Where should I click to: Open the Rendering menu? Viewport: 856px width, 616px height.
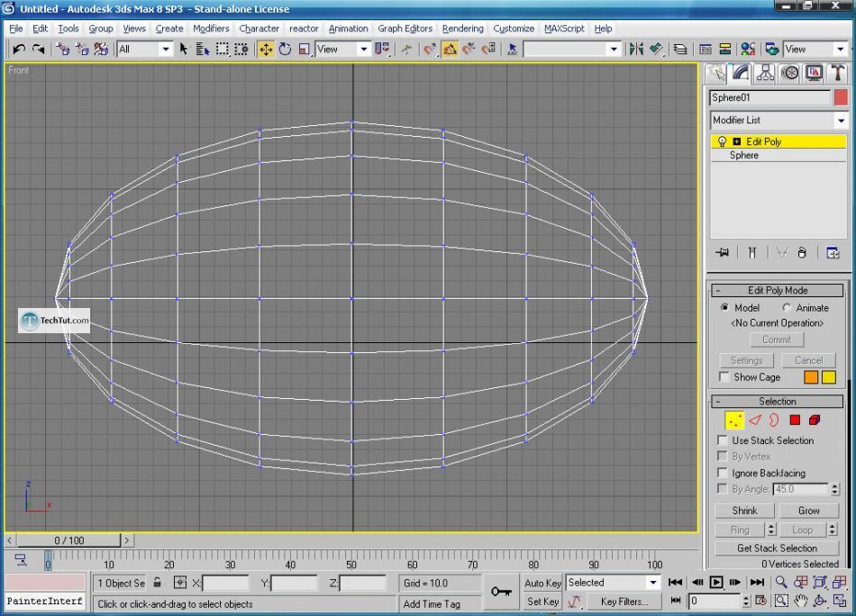pos(463,29)
